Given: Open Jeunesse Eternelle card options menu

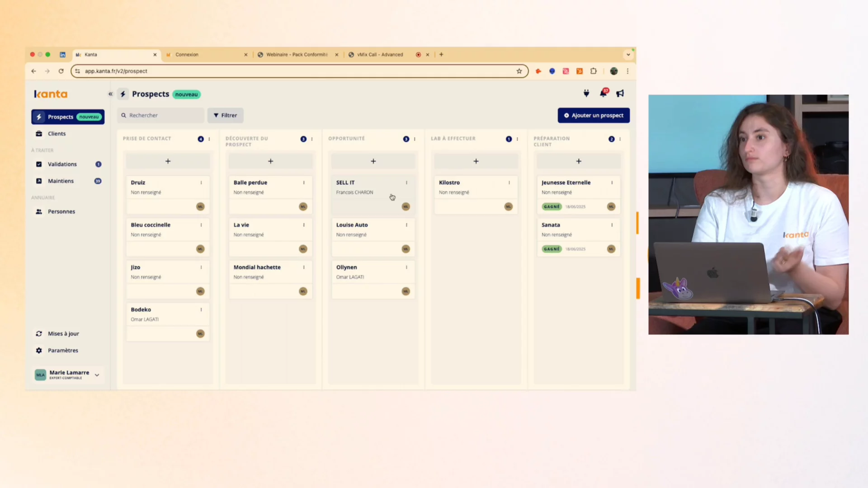Looking at the screenshot, I should tap(612, 183).
